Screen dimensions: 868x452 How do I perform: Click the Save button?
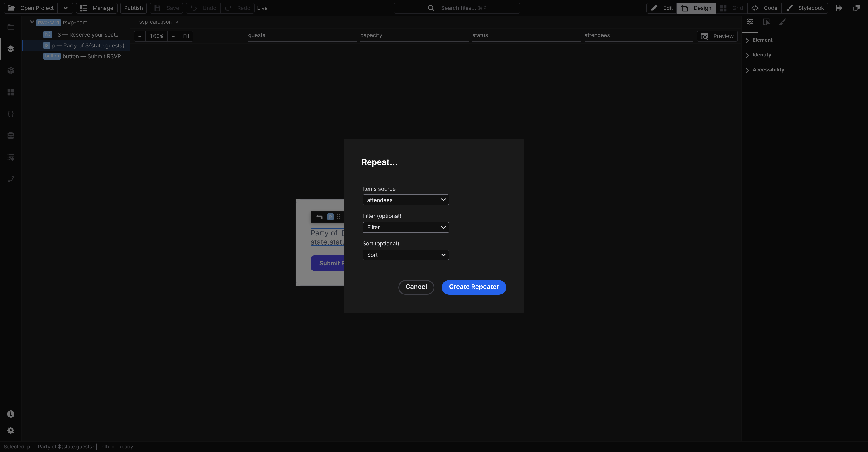[x=166, y=8]
